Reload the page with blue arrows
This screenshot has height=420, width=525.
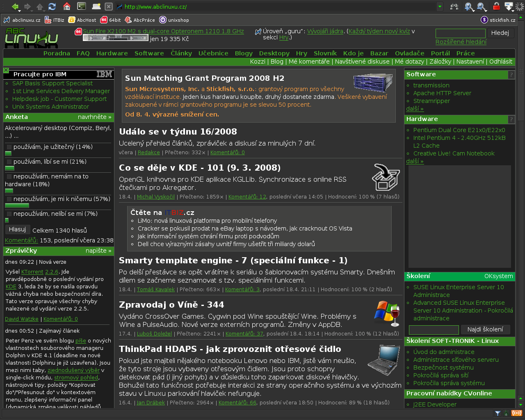52,7
